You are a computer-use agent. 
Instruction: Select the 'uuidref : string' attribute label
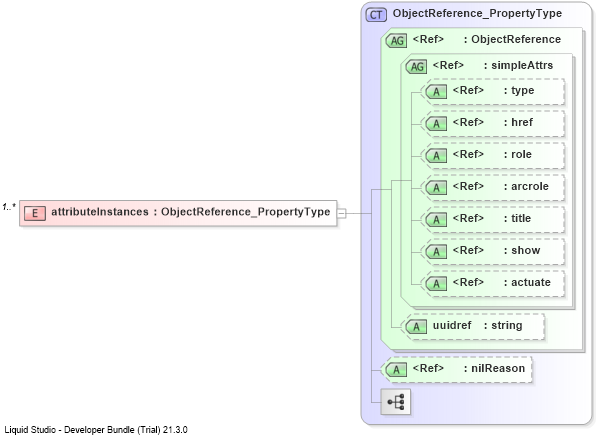coord(477,325)
